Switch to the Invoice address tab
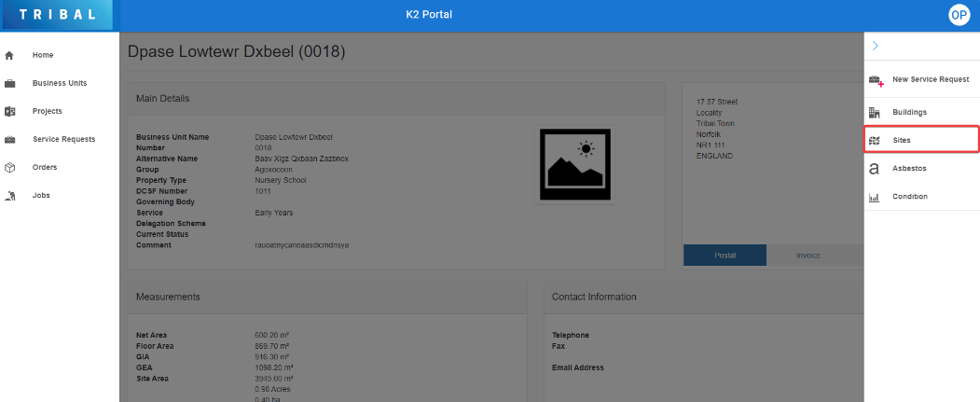Image resolution: width=980 pixels, height=402 pixels. 807,256
